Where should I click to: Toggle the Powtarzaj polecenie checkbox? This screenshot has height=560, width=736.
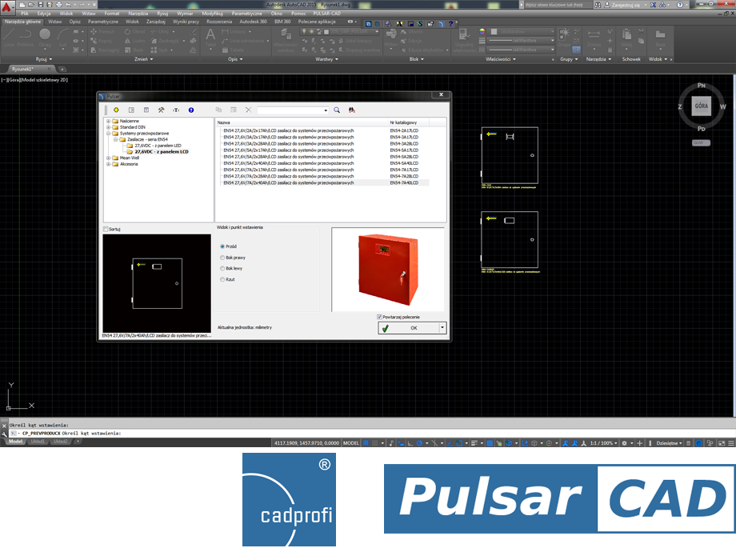point(379,317)
